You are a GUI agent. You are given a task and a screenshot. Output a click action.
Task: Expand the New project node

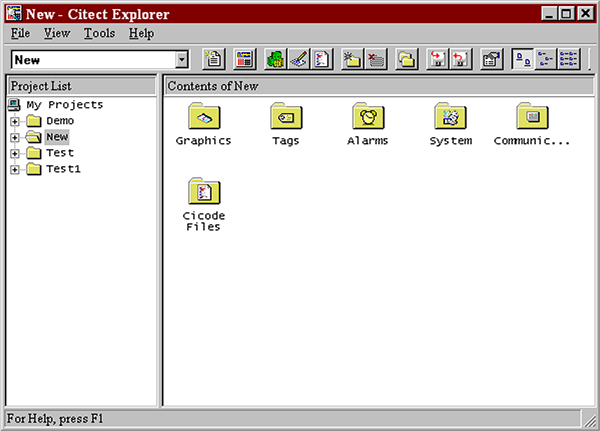point(15,137)
